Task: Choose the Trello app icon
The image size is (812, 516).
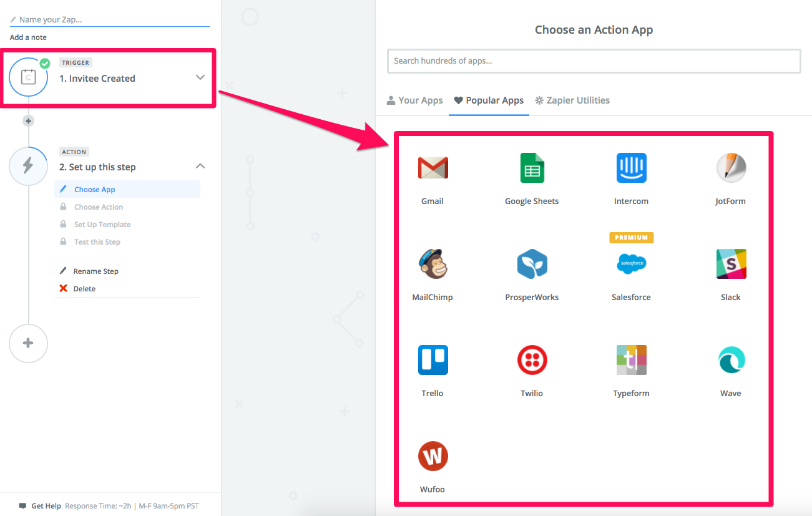Action: pos(433,360)
